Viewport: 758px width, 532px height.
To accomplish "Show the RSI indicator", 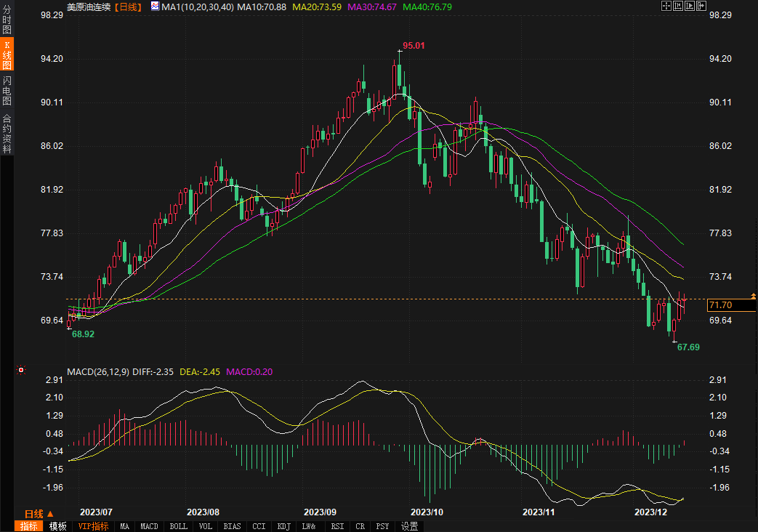I will 337,526.
